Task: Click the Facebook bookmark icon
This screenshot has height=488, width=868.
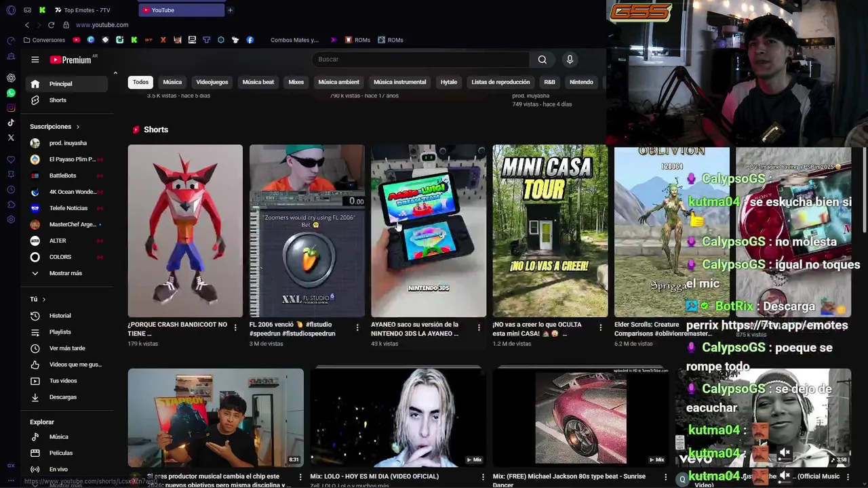Action: coord(250,40)
